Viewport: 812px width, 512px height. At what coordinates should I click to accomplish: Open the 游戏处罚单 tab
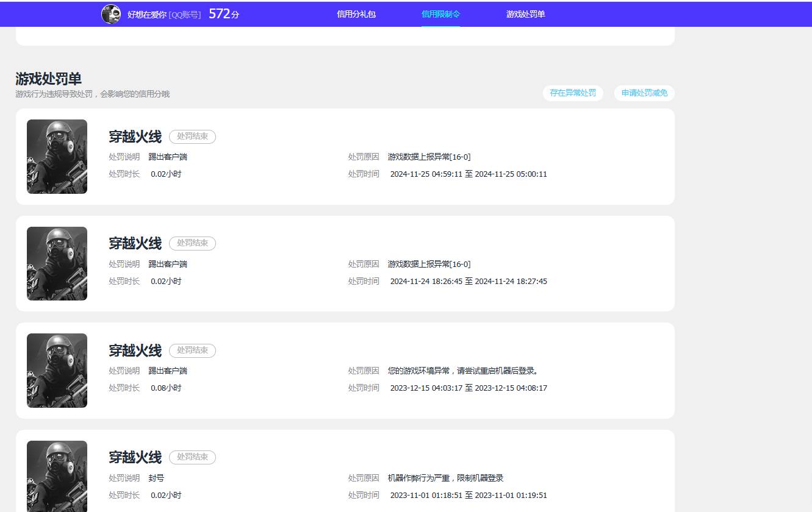[x=525, y=13]
